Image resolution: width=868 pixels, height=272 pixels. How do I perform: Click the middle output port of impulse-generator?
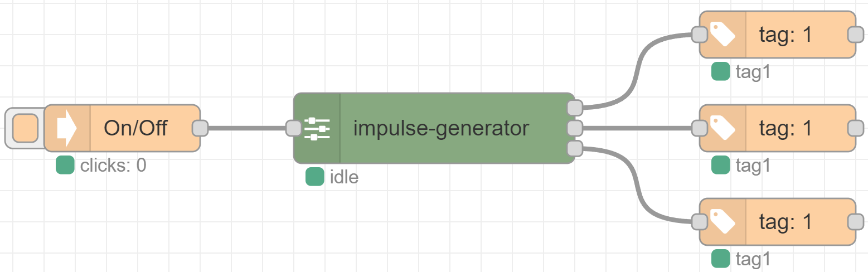click(575, 128)
